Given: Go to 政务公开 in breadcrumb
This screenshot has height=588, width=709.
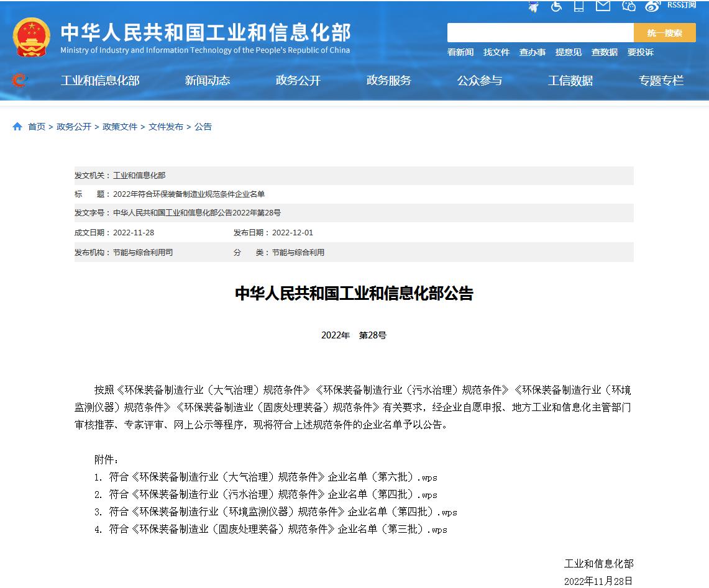Looking at the screenshot, I should (74, 127).
